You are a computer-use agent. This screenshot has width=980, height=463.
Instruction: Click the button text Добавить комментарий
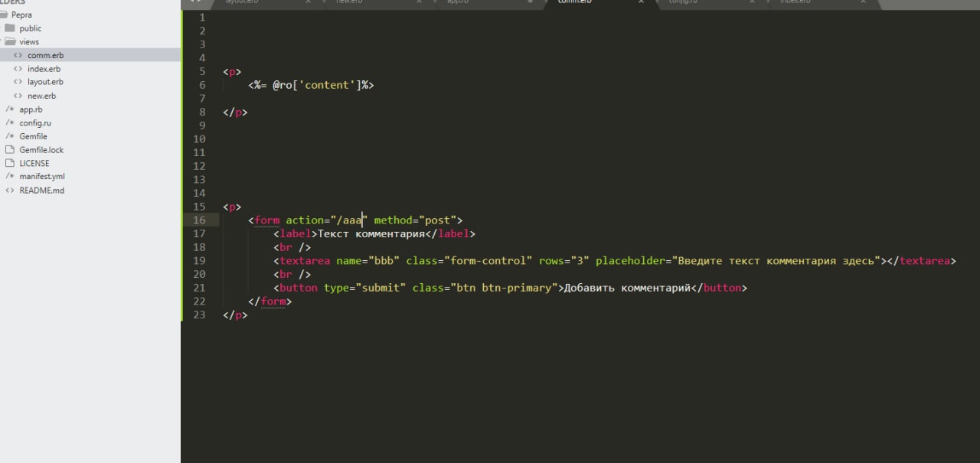[627, 288]
